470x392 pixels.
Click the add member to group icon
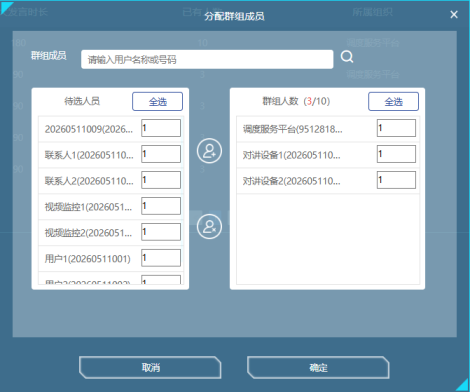coord(209,151)
